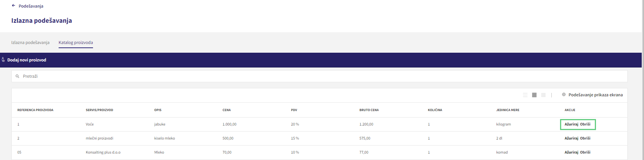Sort by the CENA column header
Viewport: 644px width, 160px height.
(x=227, y=110)
